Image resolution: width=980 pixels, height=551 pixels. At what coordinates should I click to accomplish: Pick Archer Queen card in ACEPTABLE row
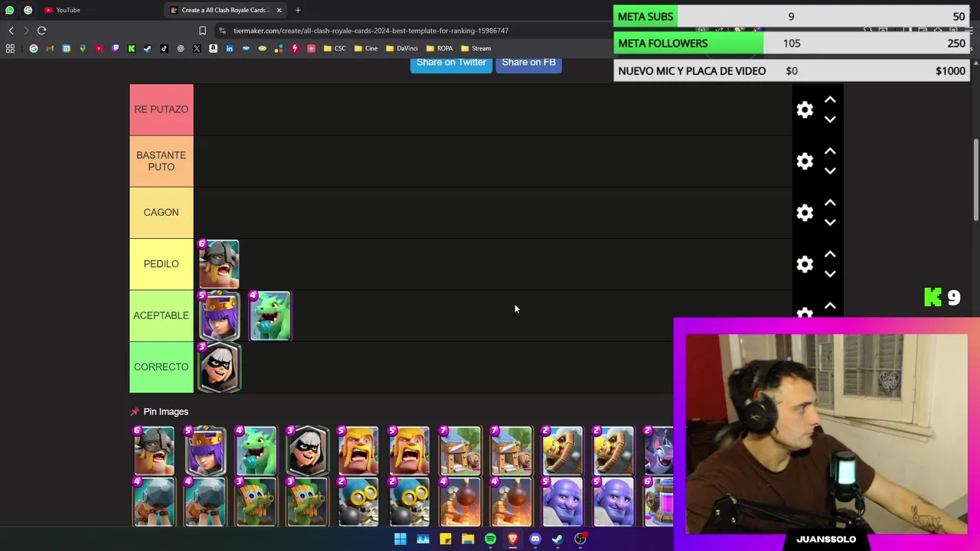[219, 315]
